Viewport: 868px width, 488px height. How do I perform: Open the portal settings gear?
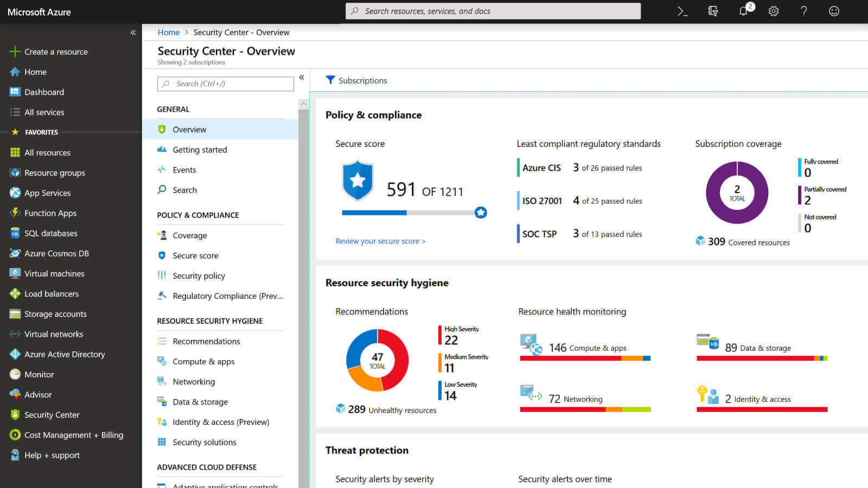774,11
